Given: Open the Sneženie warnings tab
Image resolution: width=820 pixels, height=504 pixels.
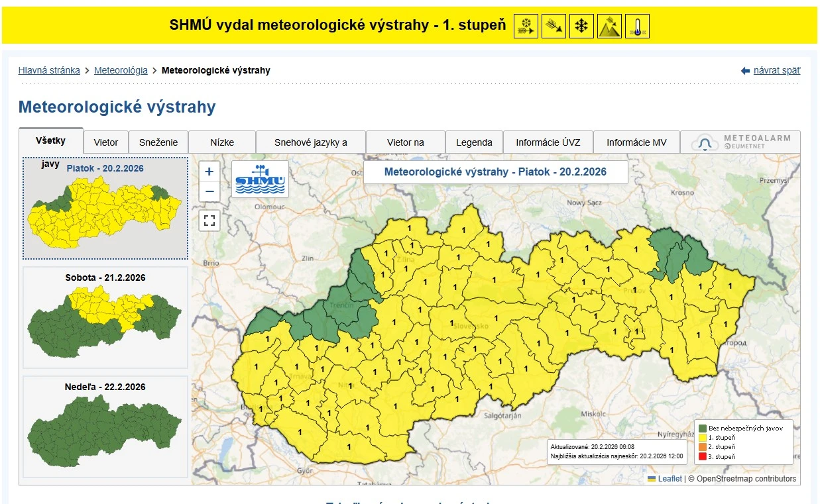Looking at the screenshot, I should [158, 142].
